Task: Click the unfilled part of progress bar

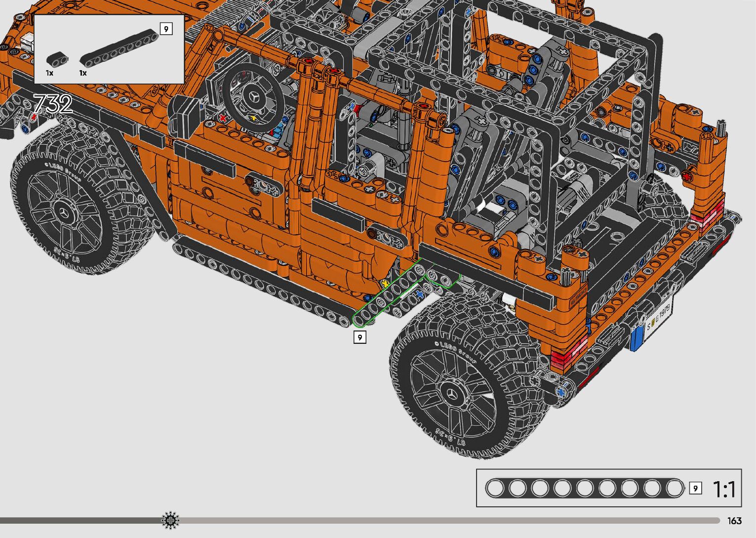Action: 444,520
